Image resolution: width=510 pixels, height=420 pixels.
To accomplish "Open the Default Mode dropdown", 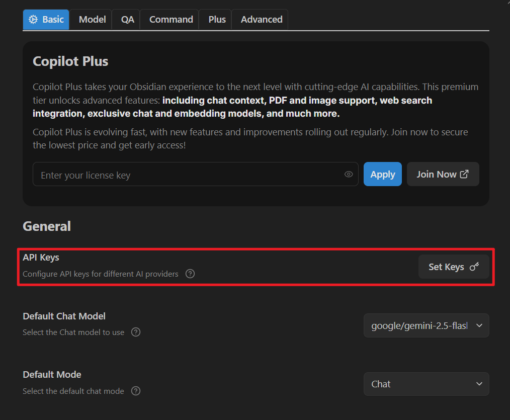I will click(x=426, y=384).
